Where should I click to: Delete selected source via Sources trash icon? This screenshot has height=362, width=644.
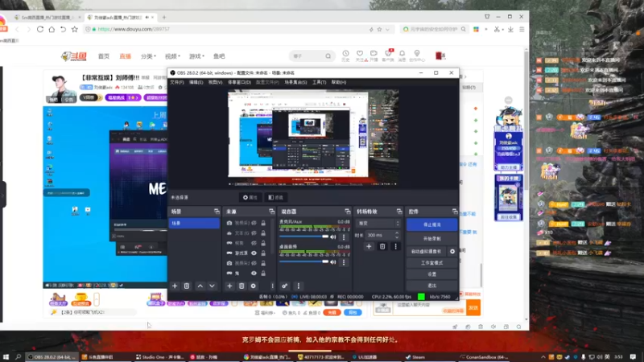coord(242,286)
